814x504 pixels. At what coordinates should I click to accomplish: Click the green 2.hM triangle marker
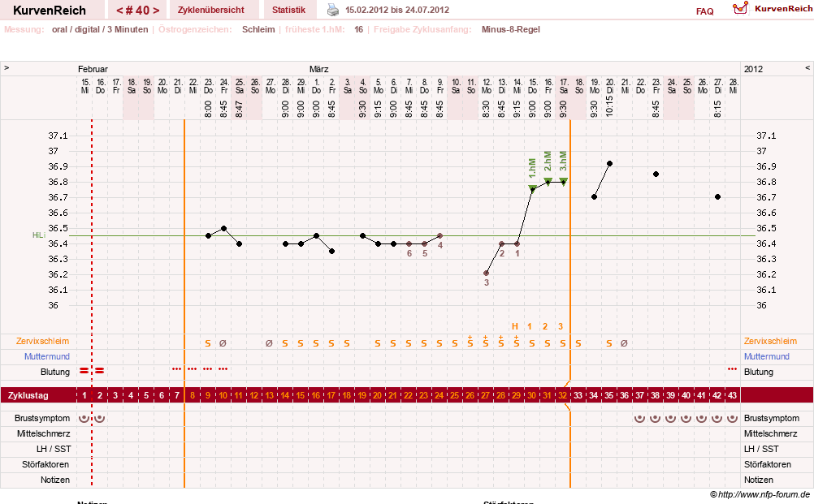coord(548,181)
